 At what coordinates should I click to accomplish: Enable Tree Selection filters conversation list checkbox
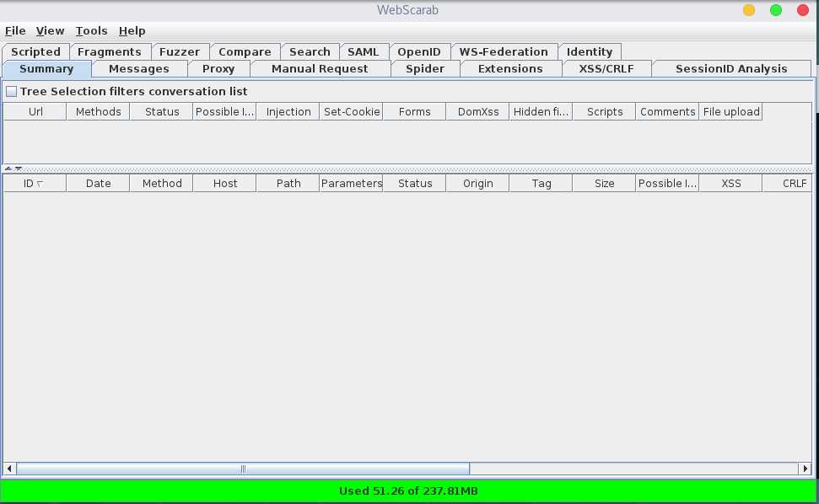pos(12,92)
